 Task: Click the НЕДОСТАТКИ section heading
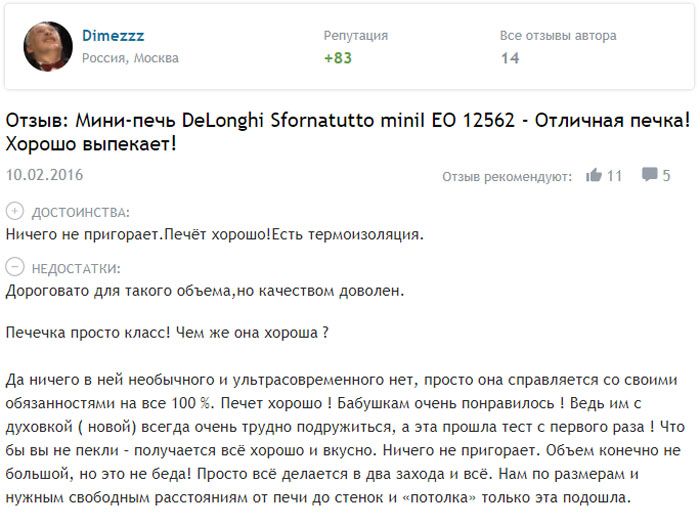(x=76, y=269)
